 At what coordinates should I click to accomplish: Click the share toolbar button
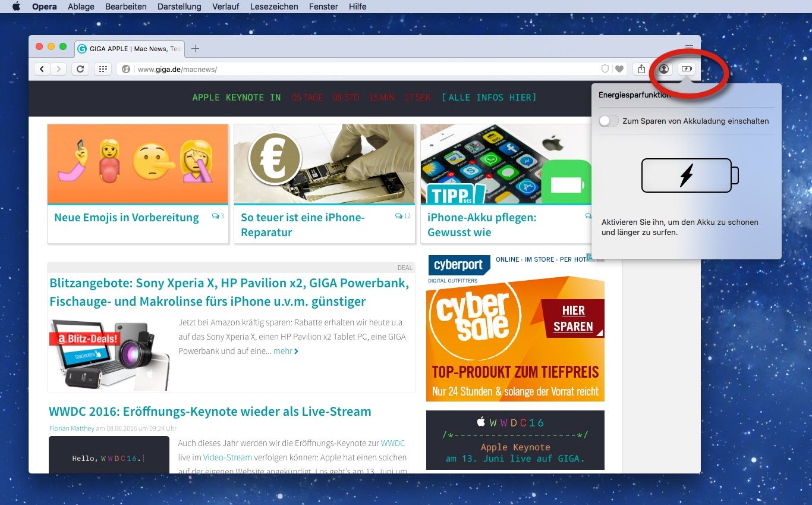[x=641, y=69]
